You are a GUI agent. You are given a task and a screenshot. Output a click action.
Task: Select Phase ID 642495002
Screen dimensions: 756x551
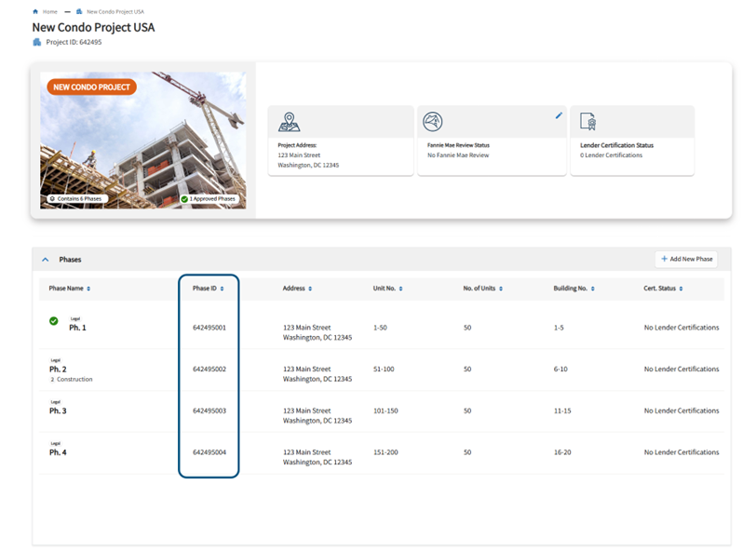209,370
